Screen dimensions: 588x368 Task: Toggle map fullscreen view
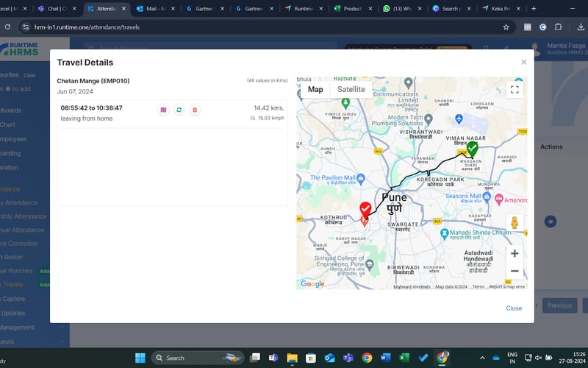[x=515, y=89]
